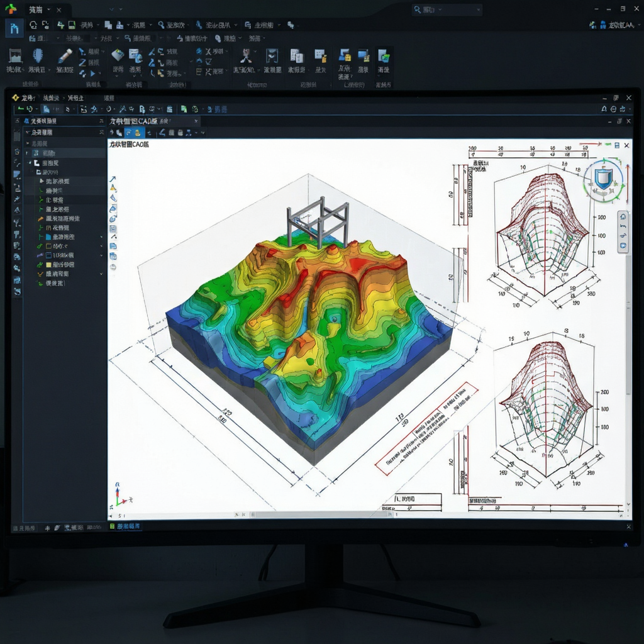Open the fourth, dimmer inner menu item
The height and width of the screenshot is (644, 644).
[109, 97]
